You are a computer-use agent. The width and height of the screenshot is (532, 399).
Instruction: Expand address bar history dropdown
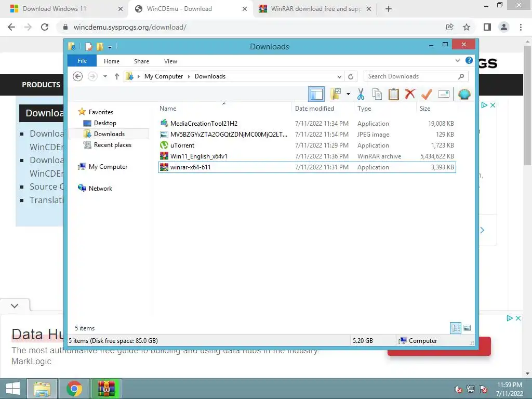pyautogui.click(x=339, y=76)
